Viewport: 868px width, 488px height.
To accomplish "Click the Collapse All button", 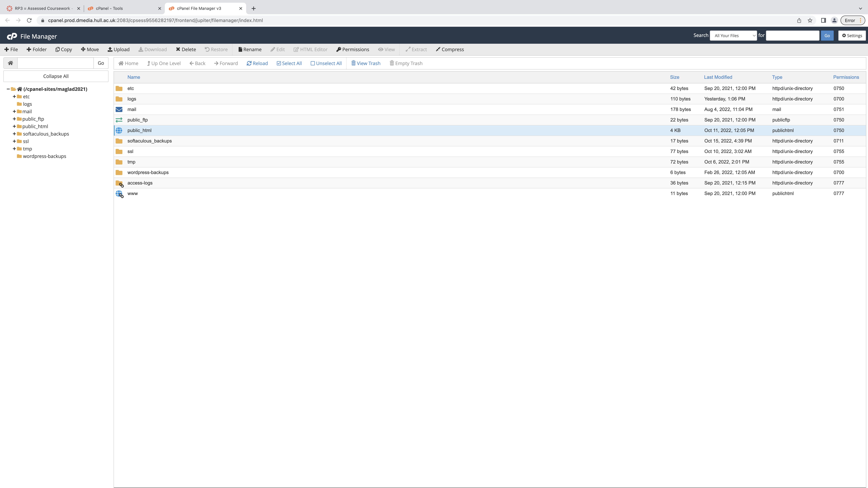I will coord(56,76).
